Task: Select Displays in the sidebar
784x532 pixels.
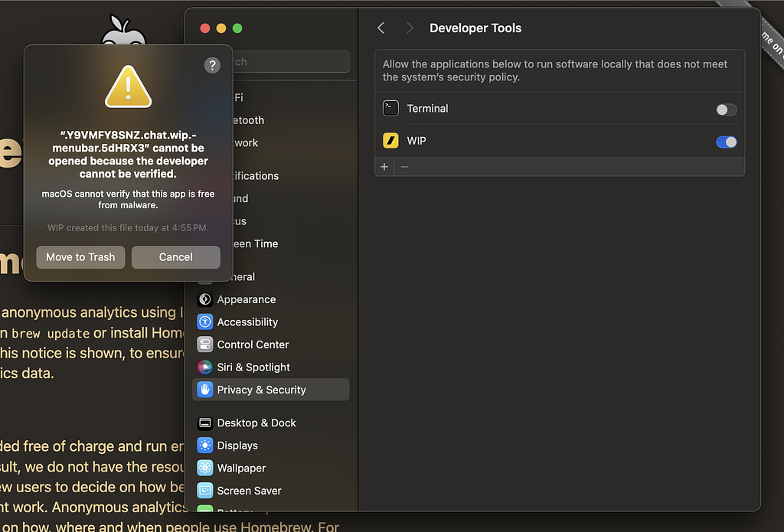Action: pos(237,446)
